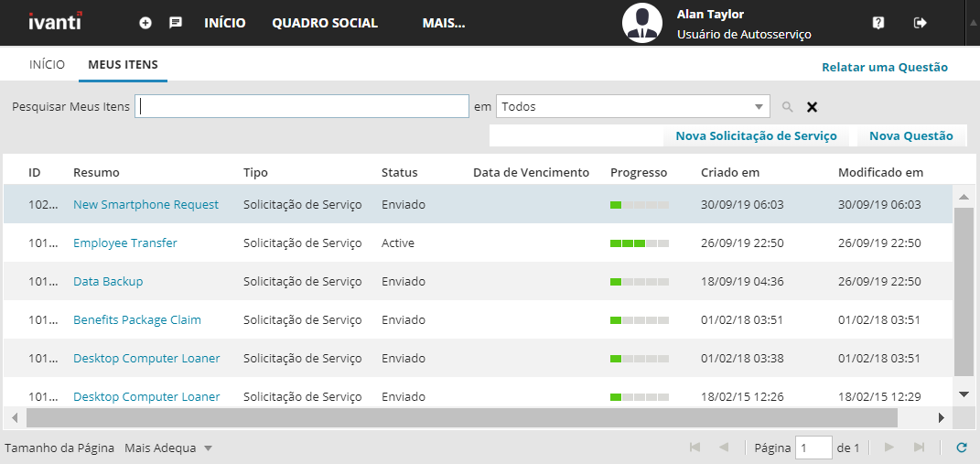Switch to the INÍCIO tab
The height and width of the screenshot is (464, 980).
pos(48,65)
